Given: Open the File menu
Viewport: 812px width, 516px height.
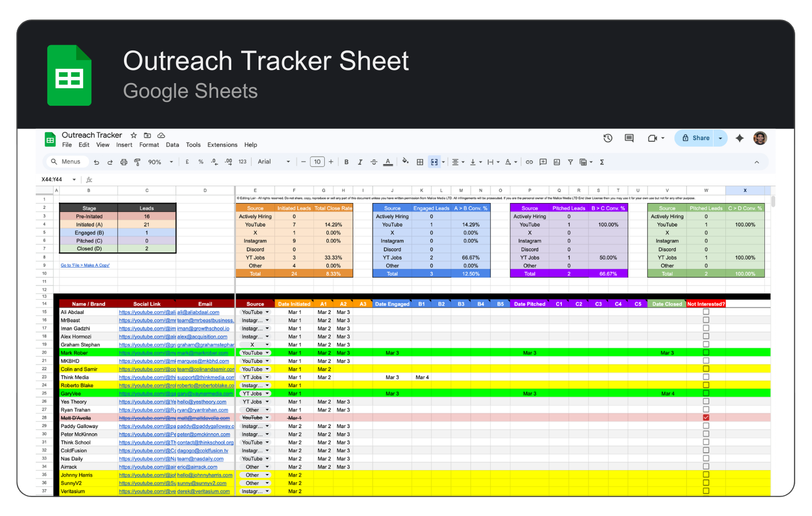Looking at the screenshot, I should coord(67,145).
